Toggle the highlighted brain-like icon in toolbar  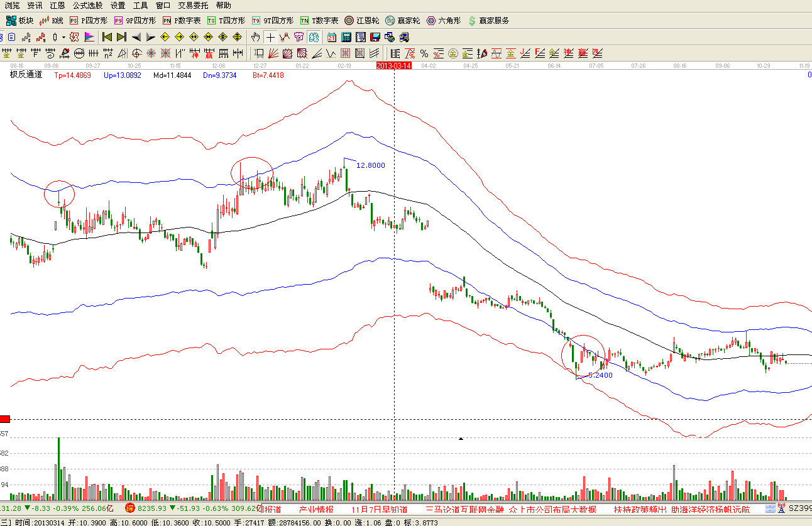(x=314, y=37)
